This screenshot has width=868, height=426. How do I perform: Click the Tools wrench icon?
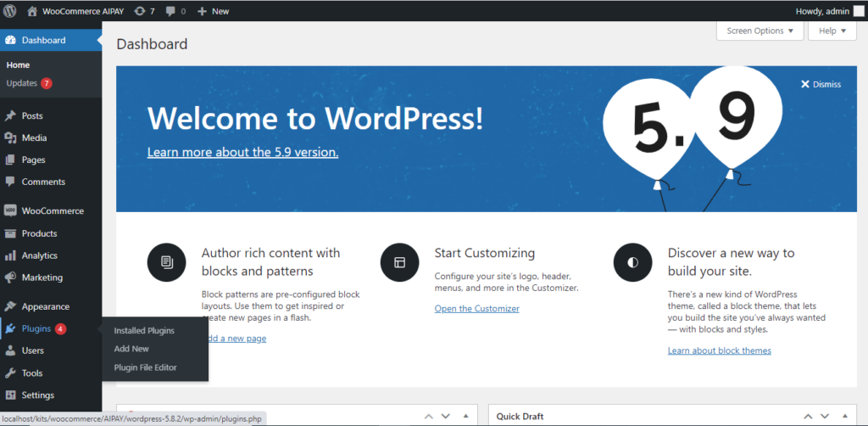point(10,373)
